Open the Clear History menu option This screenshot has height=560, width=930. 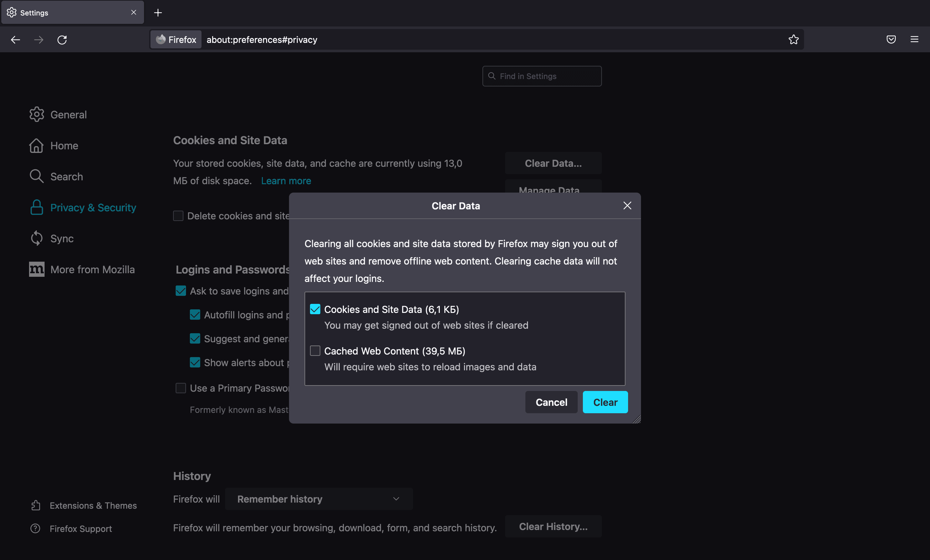point(553,527)
